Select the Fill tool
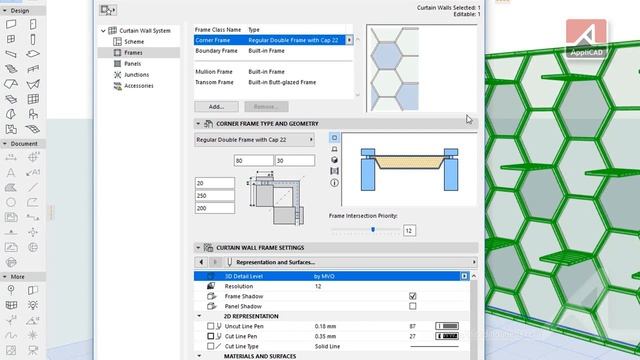This screenshot has width=640, height=360. coord(11,187)
